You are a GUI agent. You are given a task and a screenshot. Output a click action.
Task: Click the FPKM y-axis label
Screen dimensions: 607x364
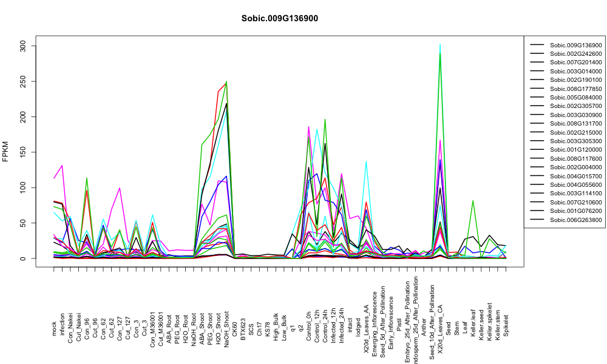tap(5, 152)
